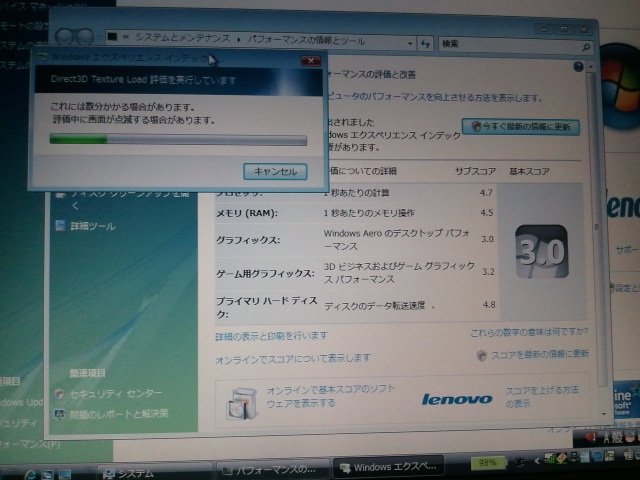Click the 4.7 processor subscore value

click(486, 193)
